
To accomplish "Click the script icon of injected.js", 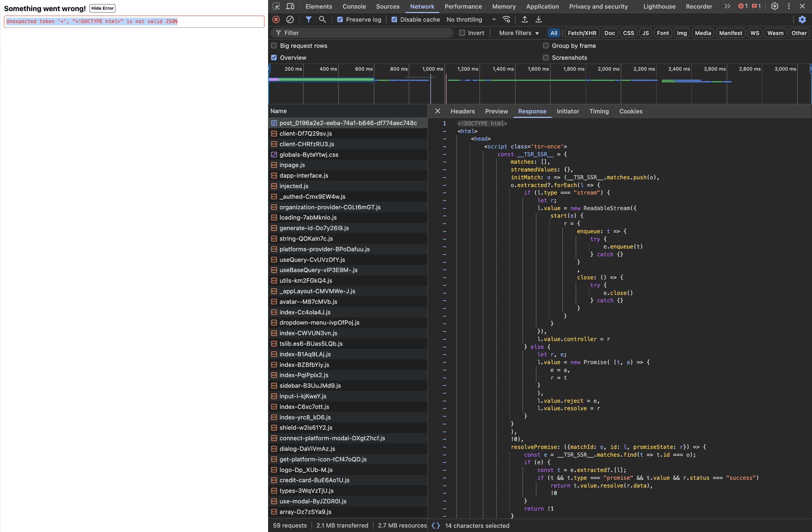I will [x=274, y=186].
